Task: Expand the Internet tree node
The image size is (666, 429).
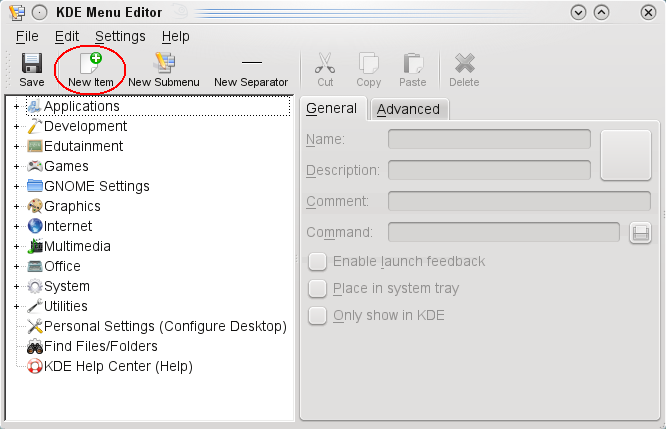Action: pyautogui.click(x=16, y=226)
